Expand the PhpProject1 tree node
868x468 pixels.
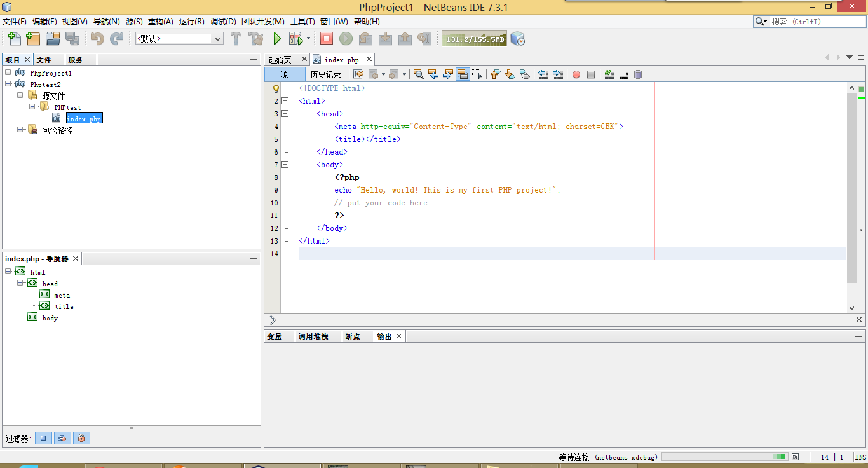[8, 73]
